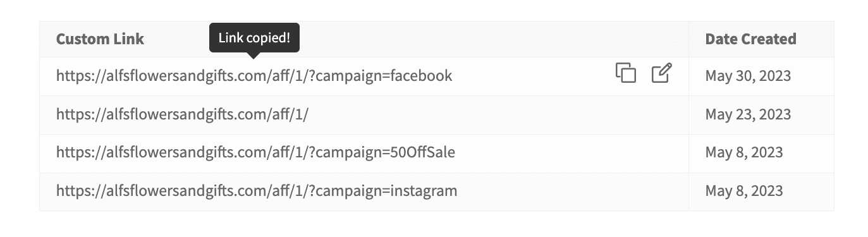This screenshot has width=868, height=237.
Task: Sort by the Custom Link column header
Action: pos(100,39)
